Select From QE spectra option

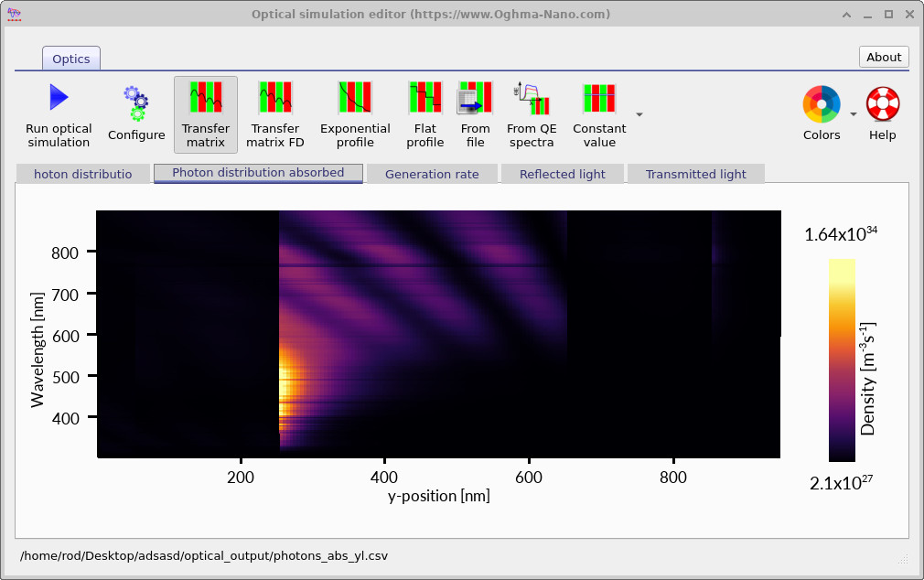(x=532, y=115)
